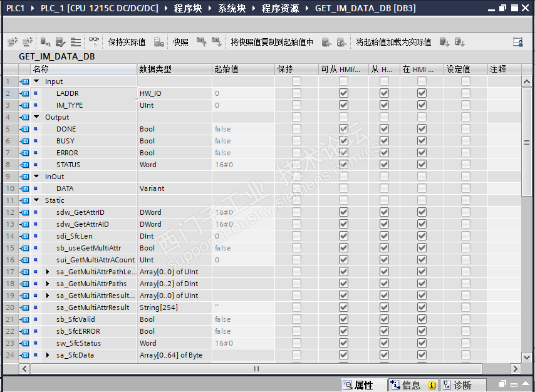Viewport: 535px width, 392px height.
Task: Click the tag icon in row 24 sa_SfcData
Action: tap(24, 355)
